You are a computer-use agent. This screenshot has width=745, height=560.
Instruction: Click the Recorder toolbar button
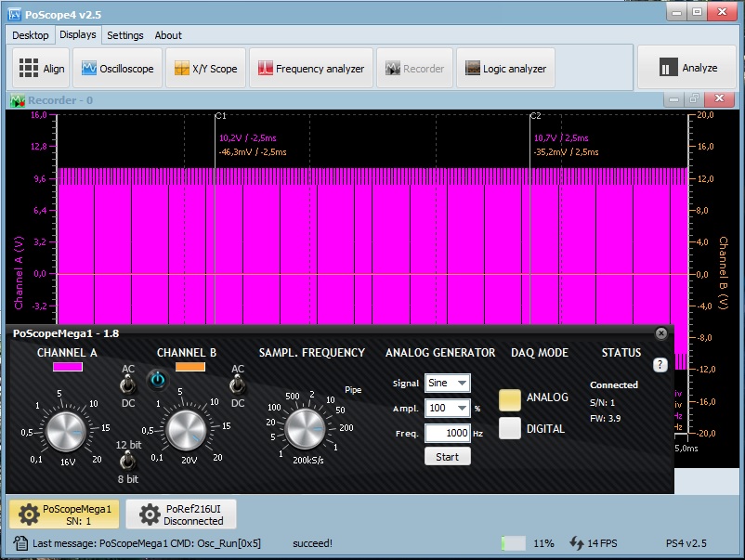click(x=415, y=69)
